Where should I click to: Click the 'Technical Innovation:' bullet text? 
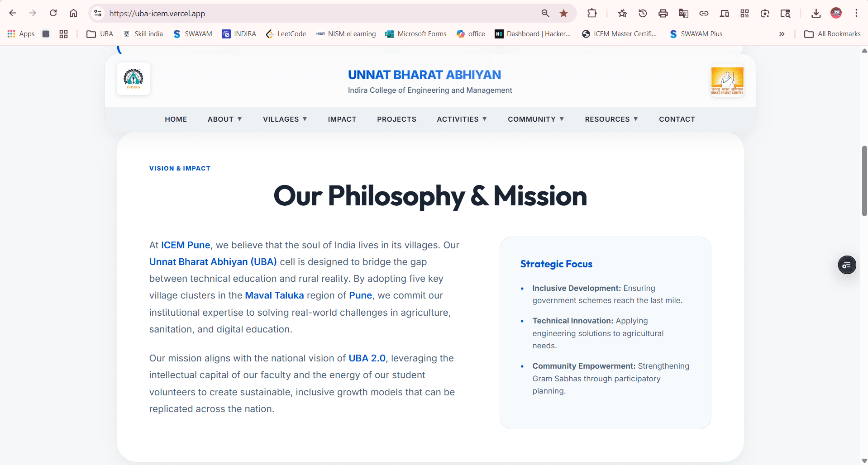[x=573, y=321]
